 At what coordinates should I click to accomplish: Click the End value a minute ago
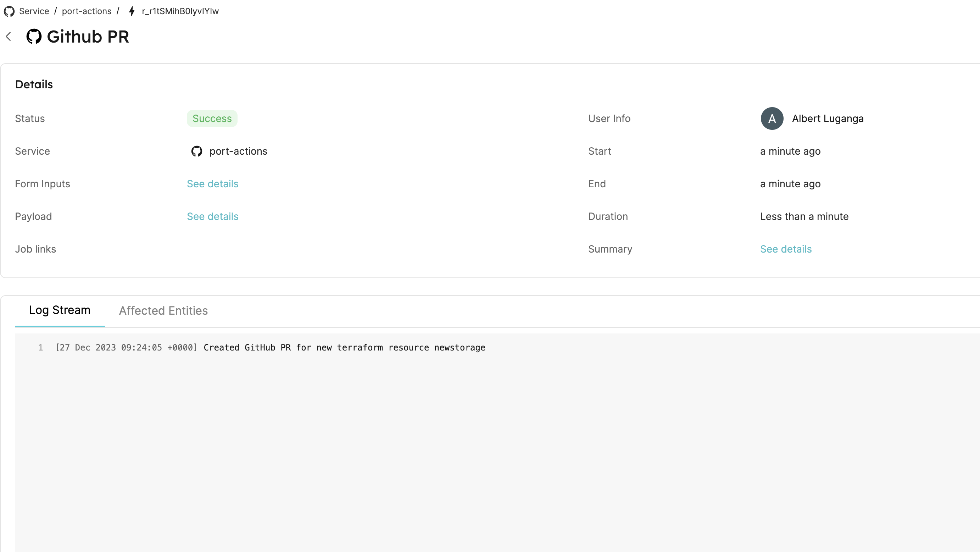tap(790, 184)
